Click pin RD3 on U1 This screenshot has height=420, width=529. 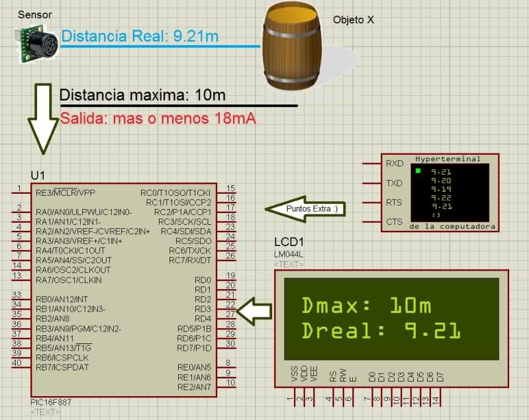point(203,309)
